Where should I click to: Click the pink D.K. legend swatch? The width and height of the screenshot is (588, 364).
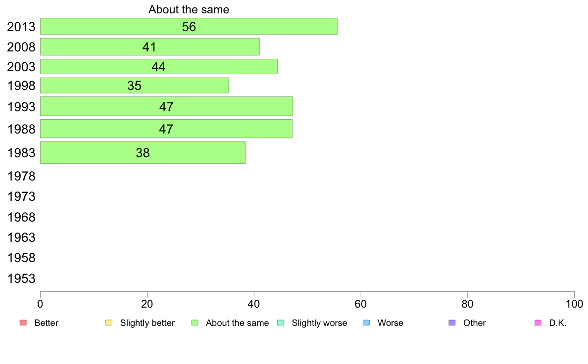click(x=538, y=323)
